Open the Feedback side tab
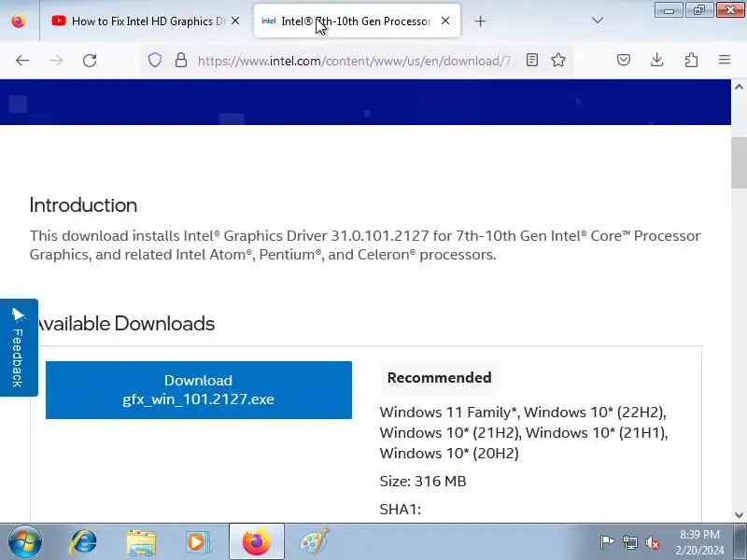747x560 pixels. [19, 347]
